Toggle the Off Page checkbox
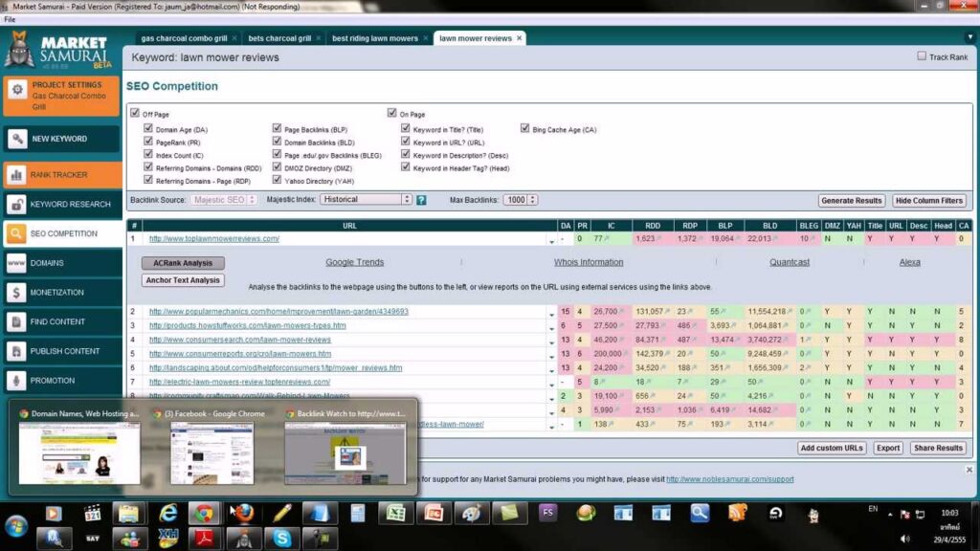The width and height of the screenshot is (980, 551). click(135, 113)
